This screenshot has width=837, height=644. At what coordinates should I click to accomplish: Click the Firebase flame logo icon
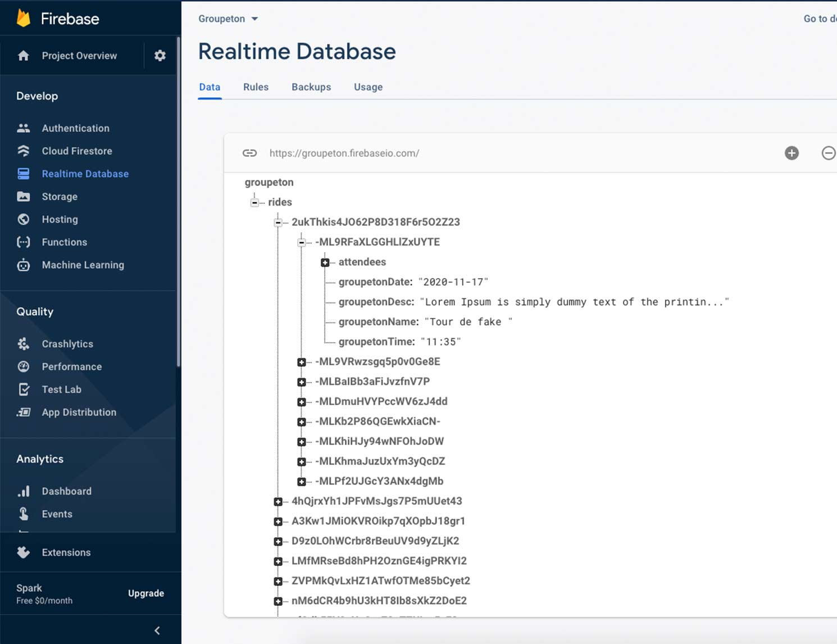(x=23, y=19)
